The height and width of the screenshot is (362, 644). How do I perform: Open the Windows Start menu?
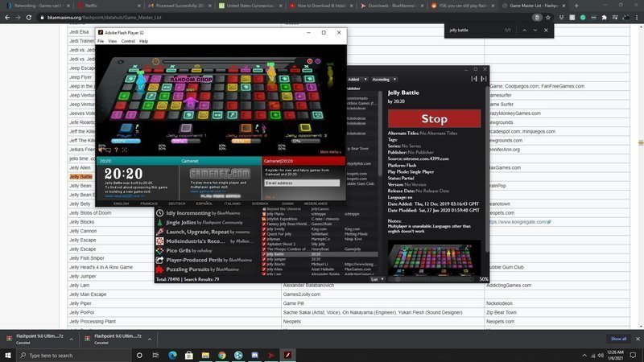[8, 355]
